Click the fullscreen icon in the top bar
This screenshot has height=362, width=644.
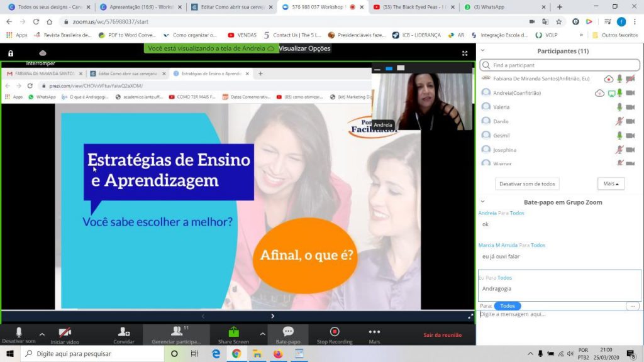[x=465, y=53]
